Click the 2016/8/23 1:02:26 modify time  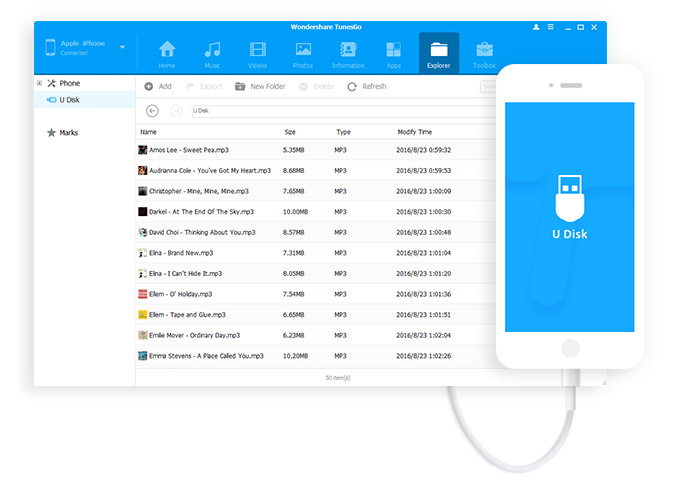[423, 356]
